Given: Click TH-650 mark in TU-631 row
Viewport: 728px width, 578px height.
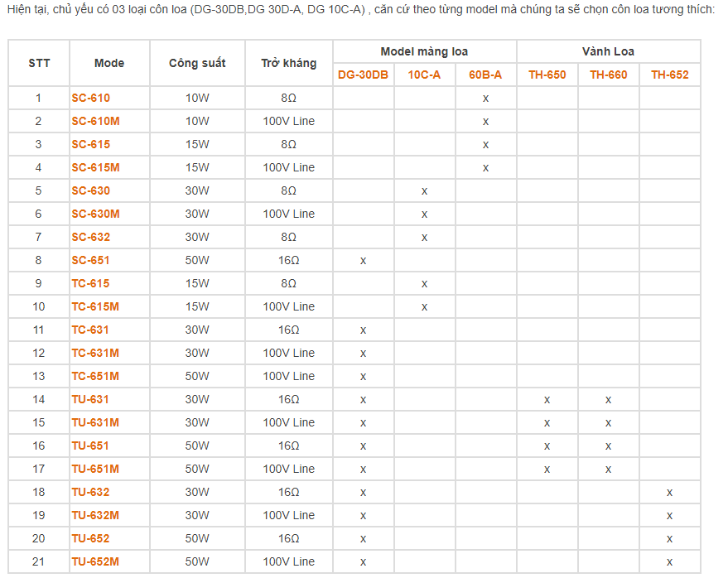Looking at the screenshot, I should [x=547, y=400].
